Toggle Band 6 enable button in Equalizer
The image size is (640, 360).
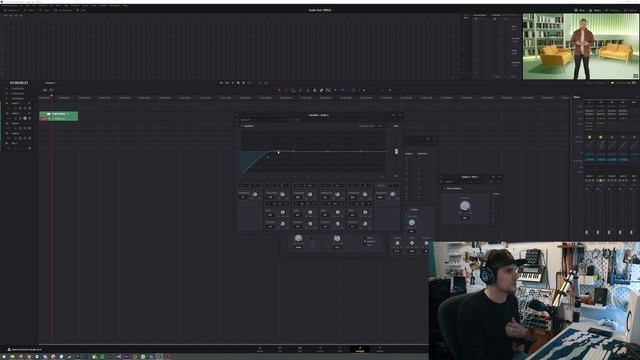[381, 186]
